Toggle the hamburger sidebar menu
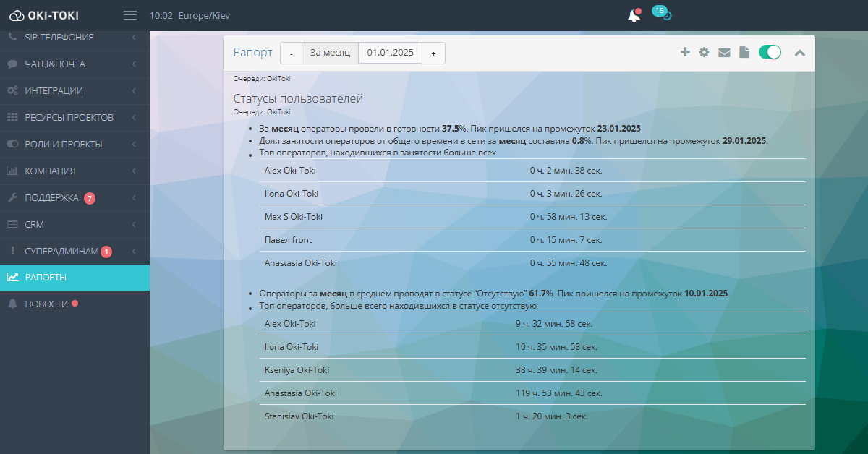This screenshot has width=868, height=454. tap(130, 15)
